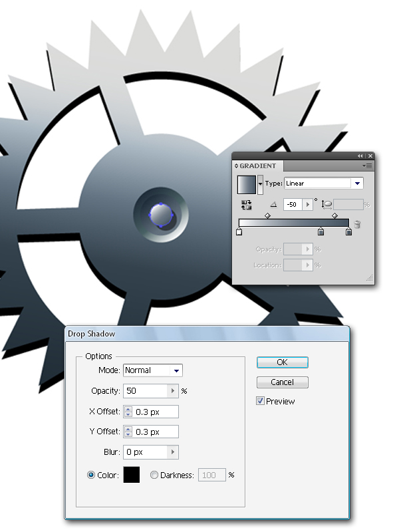The image size is (399, 532).
Task: Click the gradient fill preview swatch
Action: pyautogui.click(x=246, y=185)
